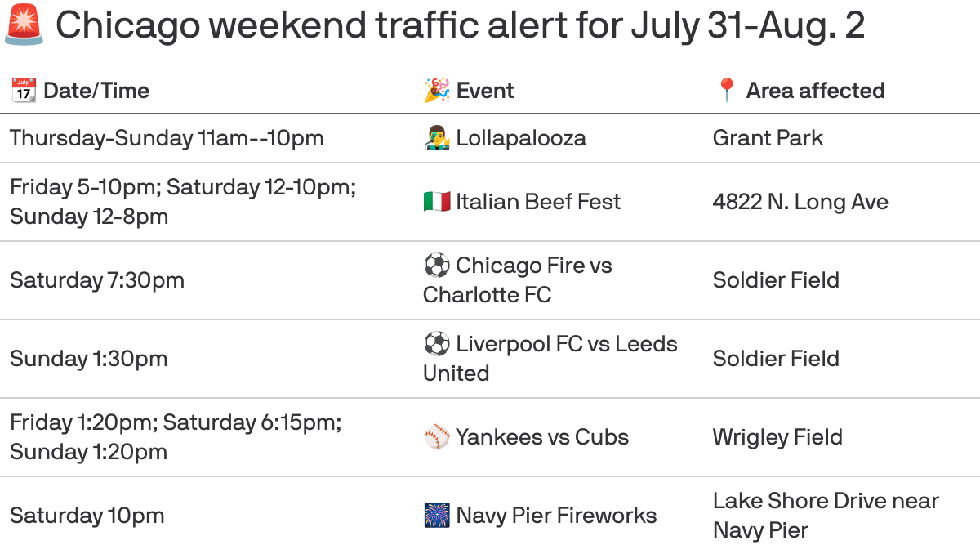This screenshot has width=980, height=554.
Task: Click the red siren emoji in title
Action: click(24, 25)
